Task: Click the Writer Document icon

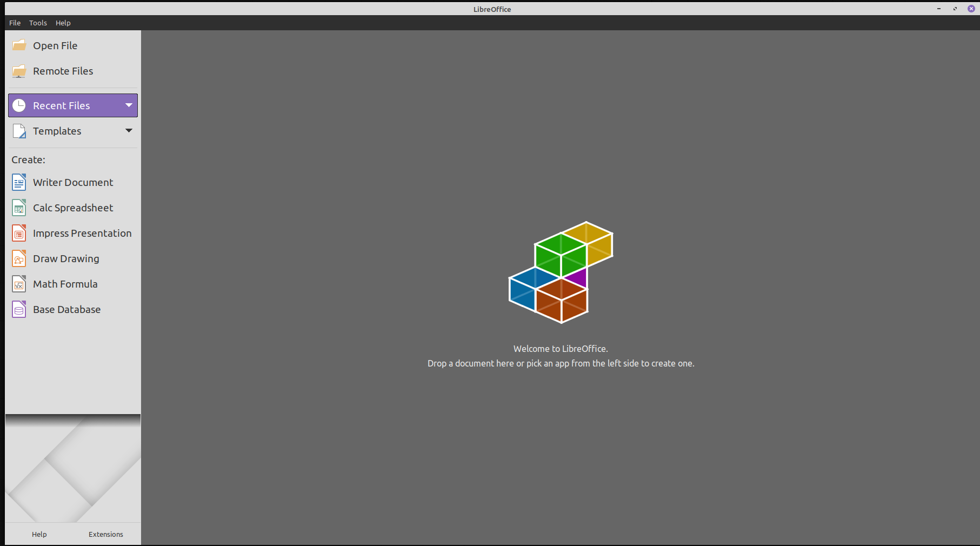Action: [19, 182]
